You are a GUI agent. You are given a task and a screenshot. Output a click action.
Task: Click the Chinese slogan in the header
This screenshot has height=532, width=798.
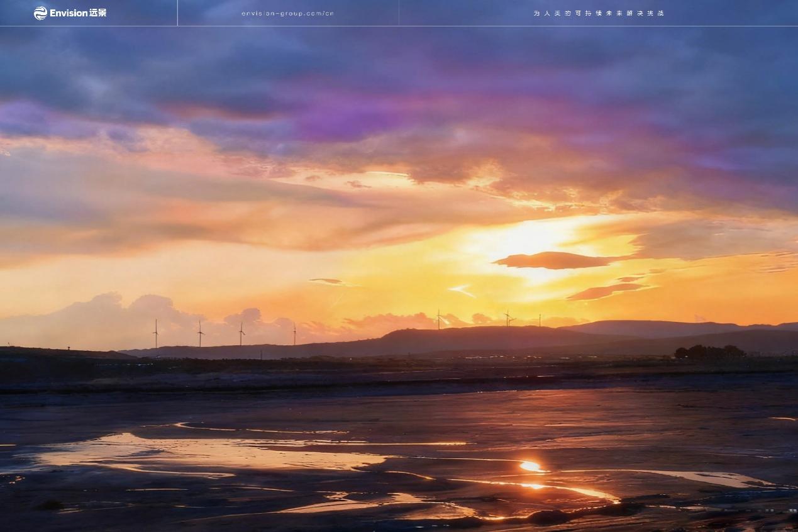tap(598, 13)
